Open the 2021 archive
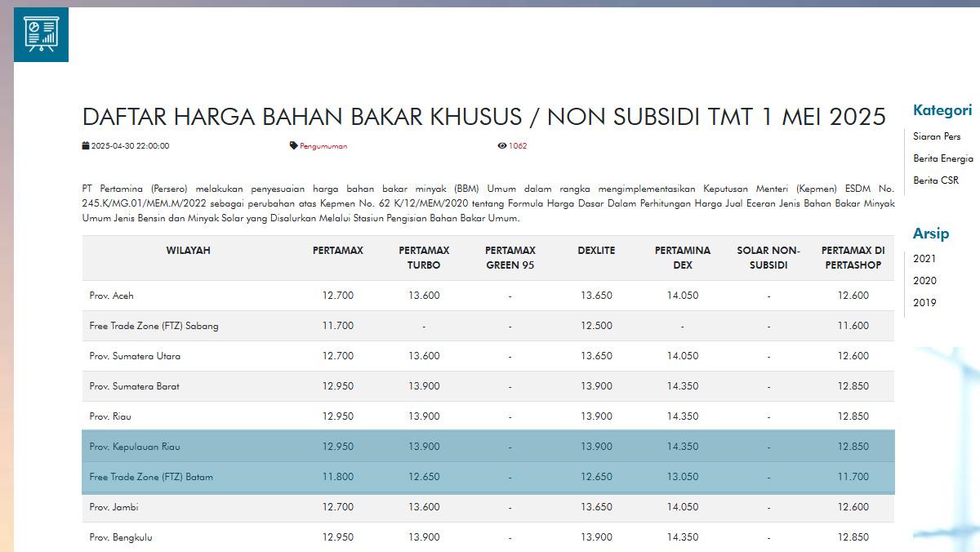Viewport: 980px width, 552px height. click(925, 258)
